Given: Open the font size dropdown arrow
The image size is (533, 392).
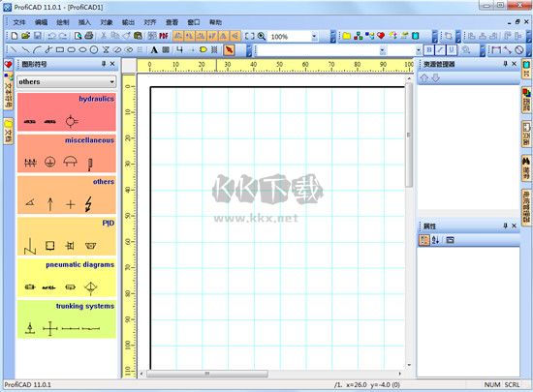Looking at the screenshot, I should coord(419,50).
